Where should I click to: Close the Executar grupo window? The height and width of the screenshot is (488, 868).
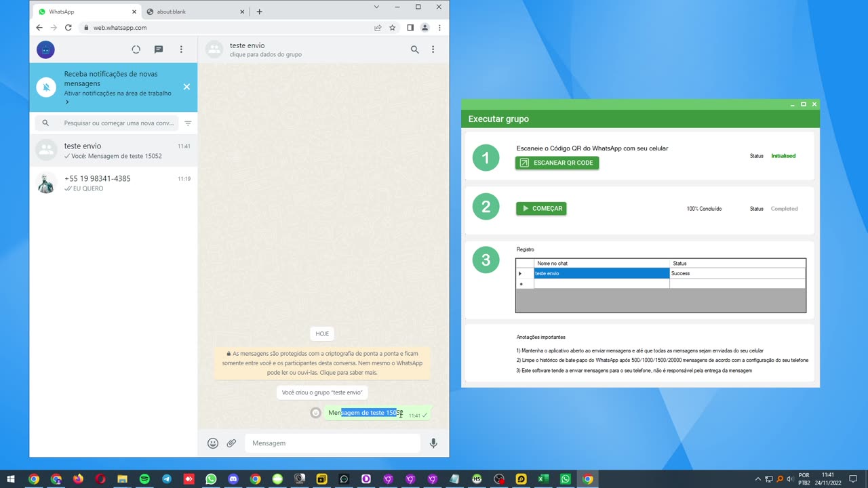pyautogui.click(x=814, y=104)
